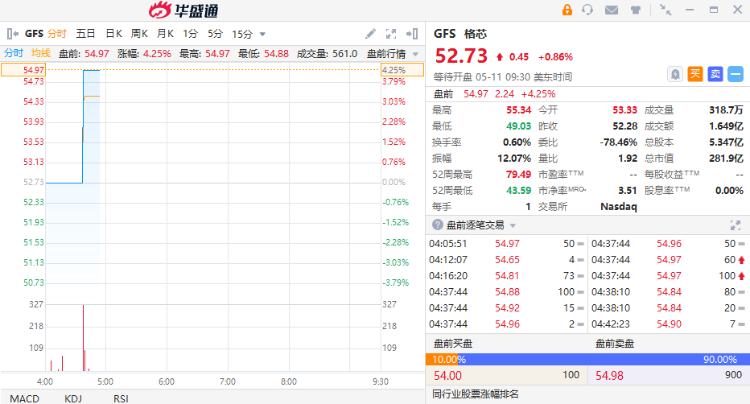The height and width of the screenshot is (404, 750).
Task: Switch to the 日K chart tab
Action: click(114, 33)
